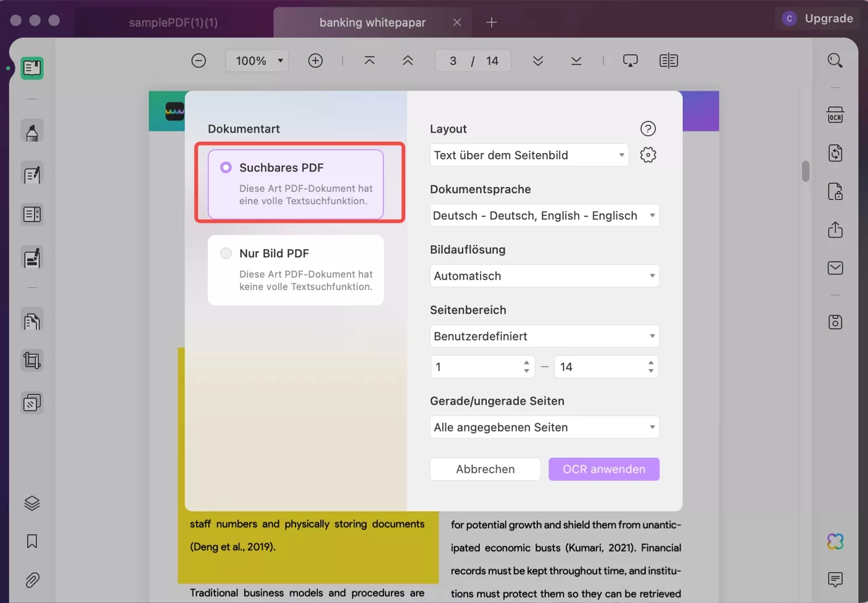The height and width of the screenshot is (603, 868).
Task: Click the current page number field
Action: tap(453, 60)
